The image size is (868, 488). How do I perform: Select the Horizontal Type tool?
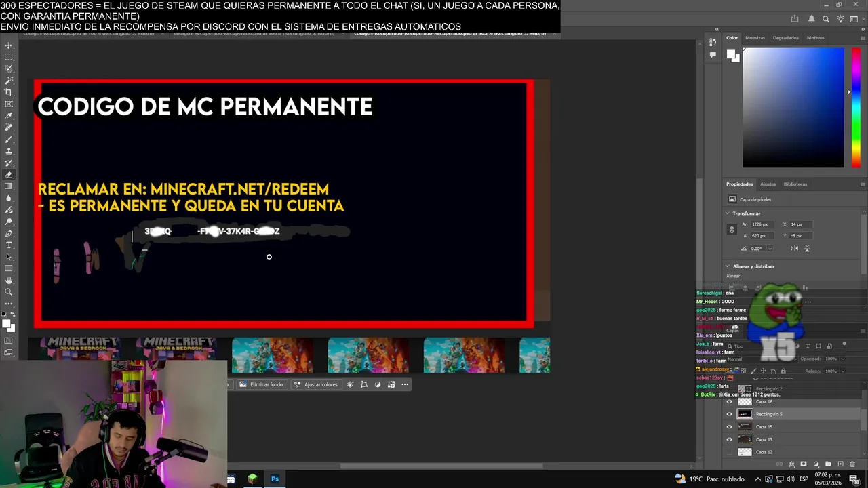tap(9, 245)
